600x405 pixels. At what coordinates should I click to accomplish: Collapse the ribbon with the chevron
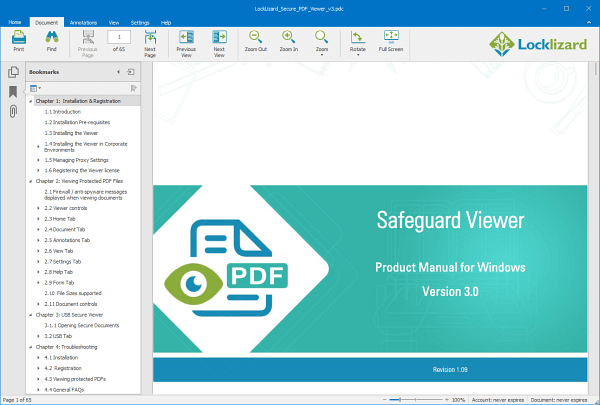(589, 23)
